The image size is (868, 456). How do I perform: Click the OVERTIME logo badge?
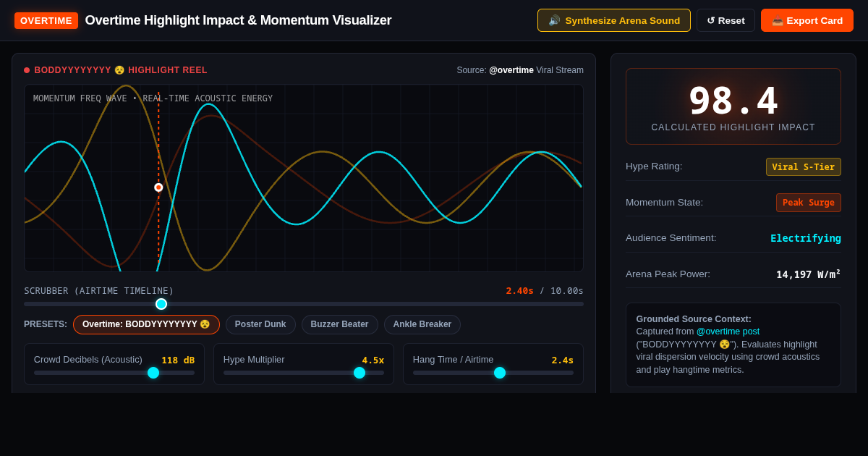(46, 20)
